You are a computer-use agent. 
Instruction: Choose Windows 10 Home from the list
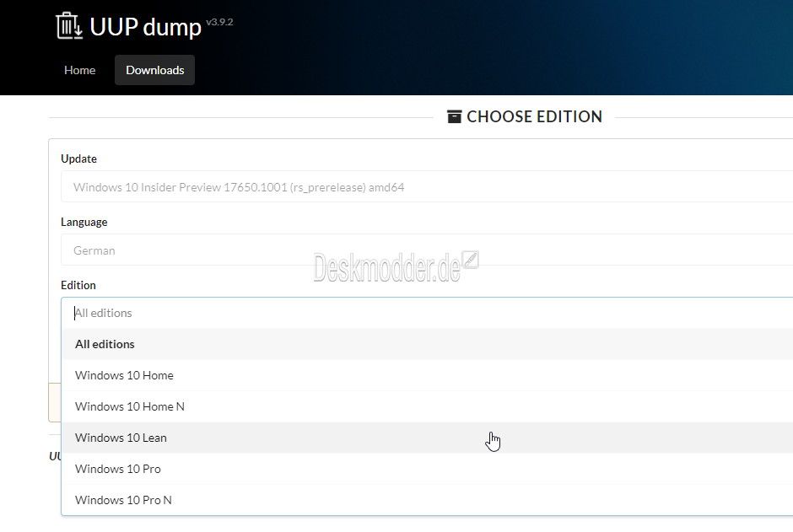[427, 375]
